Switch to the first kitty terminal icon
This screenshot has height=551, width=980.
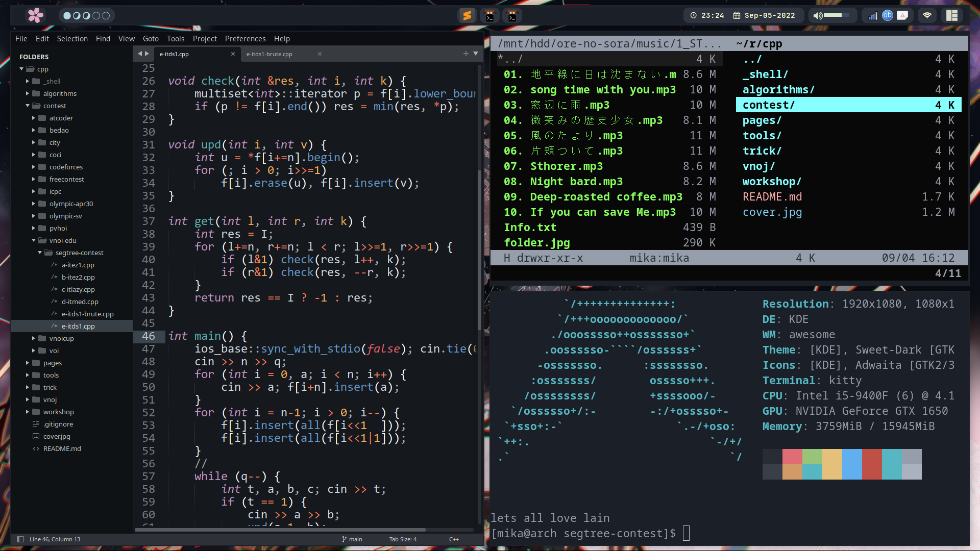point(489,15)
